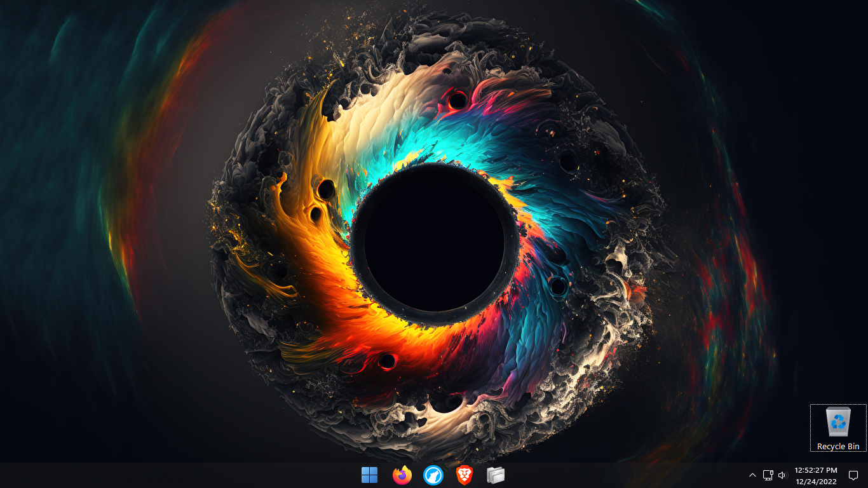Select the Recycle Bin desktop icon
This screenshot has width=868, height=488.
(838, 428)
